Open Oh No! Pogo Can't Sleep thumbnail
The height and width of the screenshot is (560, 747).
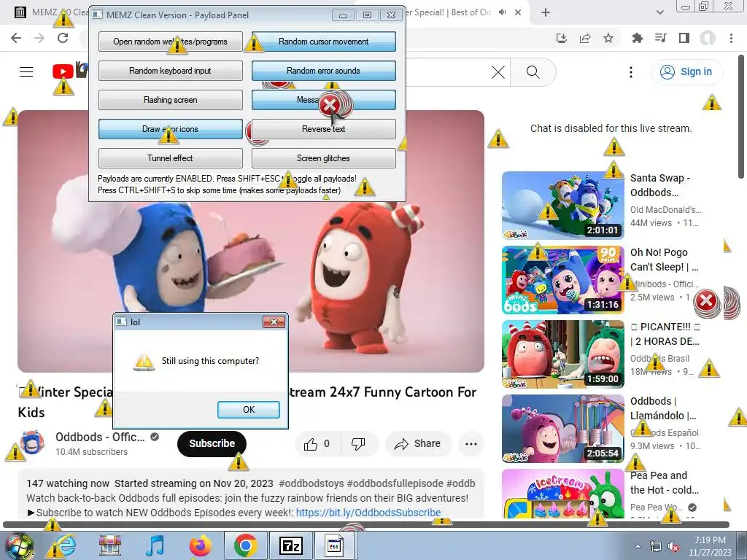(x=563, y=280)
